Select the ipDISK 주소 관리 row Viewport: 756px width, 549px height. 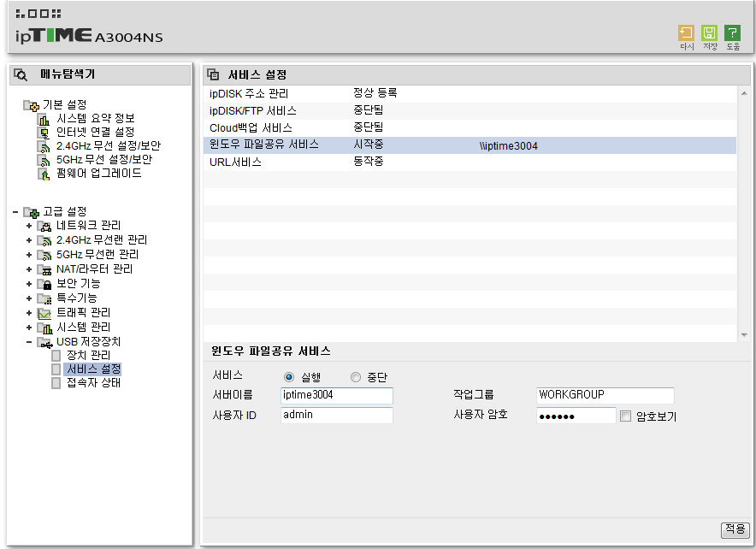(470, 93)
